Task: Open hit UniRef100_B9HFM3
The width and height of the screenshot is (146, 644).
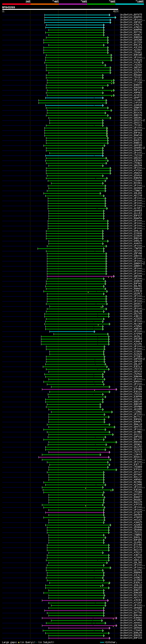Action: tap(131, 17)
